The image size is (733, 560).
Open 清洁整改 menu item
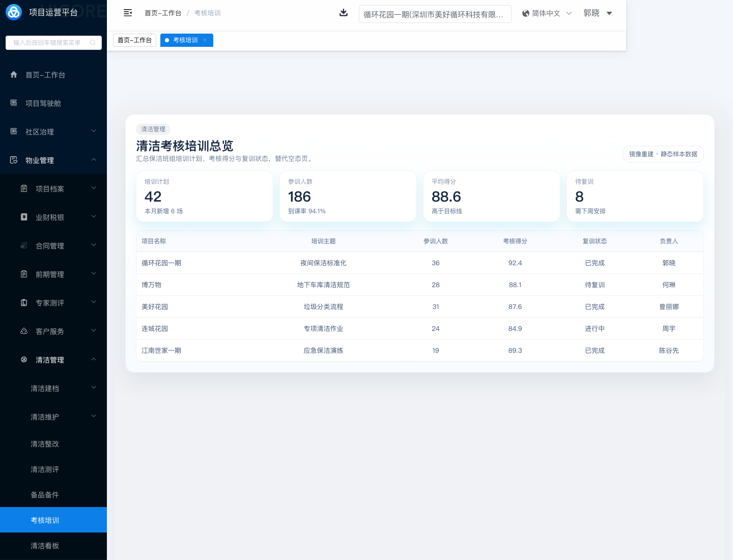tap(45, 444)
